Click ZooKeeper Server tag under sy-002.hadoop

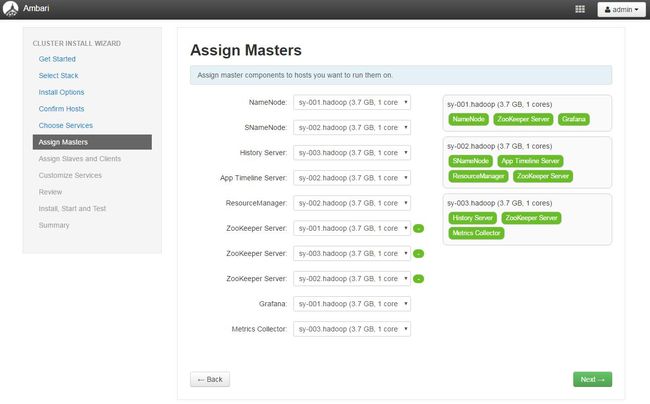543,177
